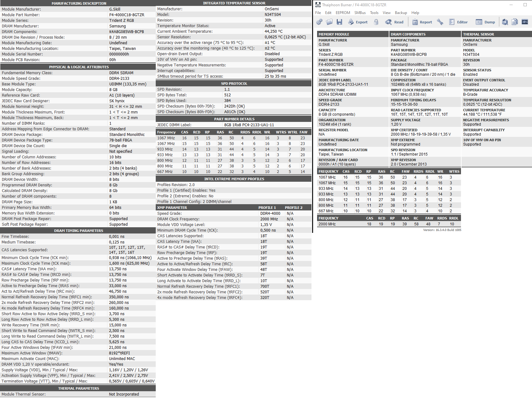The image size is (532, 404).
Task: Click the Current Ambient Temperature 44,250 °C value
Action: (273, 31)
